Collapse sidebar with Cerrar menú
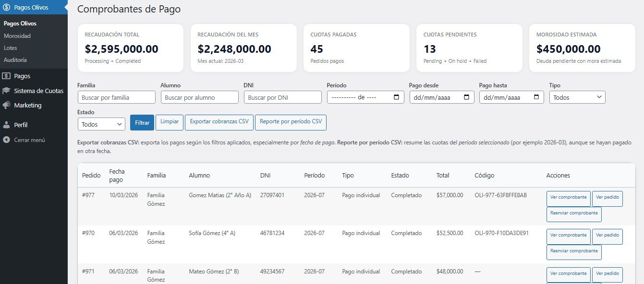644x284 pixels. [34, 140]
